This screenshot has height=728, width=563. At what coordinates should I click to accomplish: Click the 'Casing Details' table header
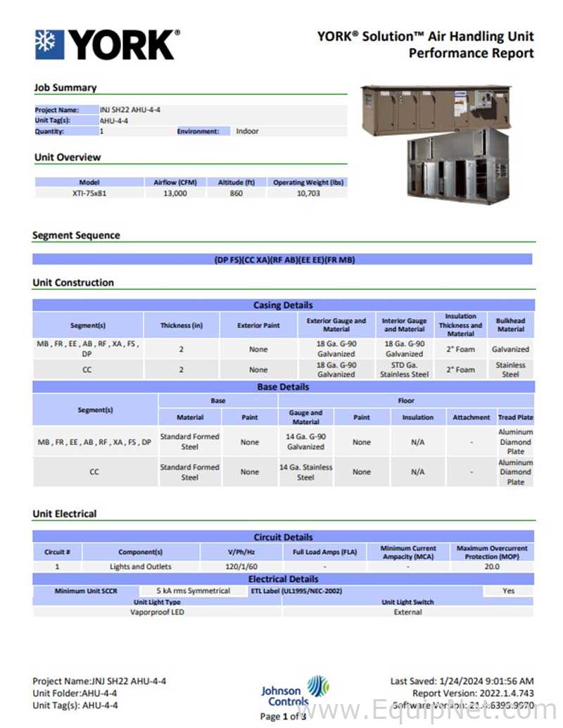pyautogui.click(x=283, y=305)
